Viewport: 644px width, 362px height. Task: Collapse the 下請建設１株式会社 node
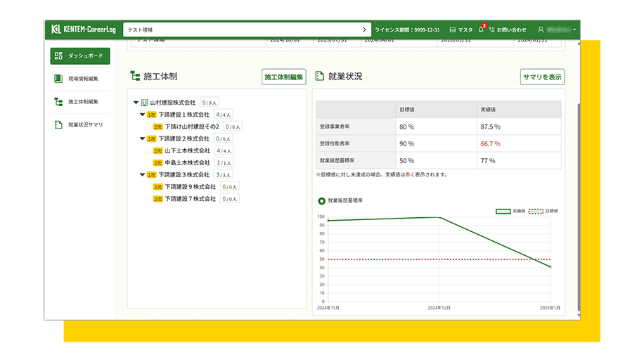(142, 115)
